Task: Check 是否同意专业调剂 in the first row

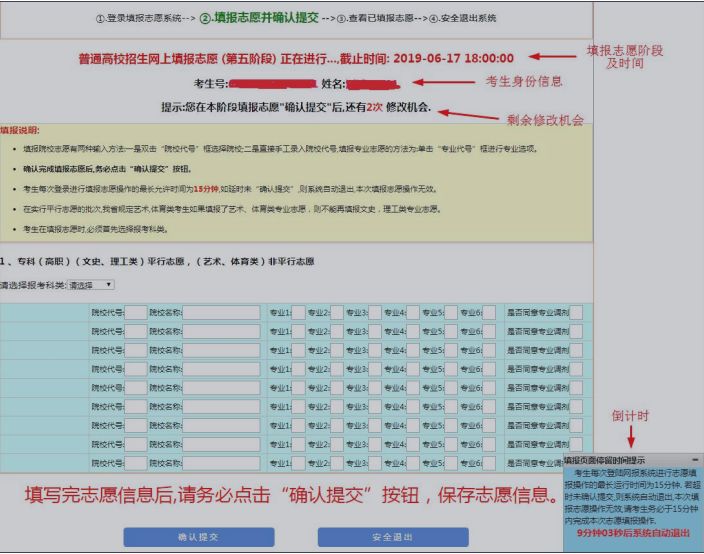Action: pos(575,312)
